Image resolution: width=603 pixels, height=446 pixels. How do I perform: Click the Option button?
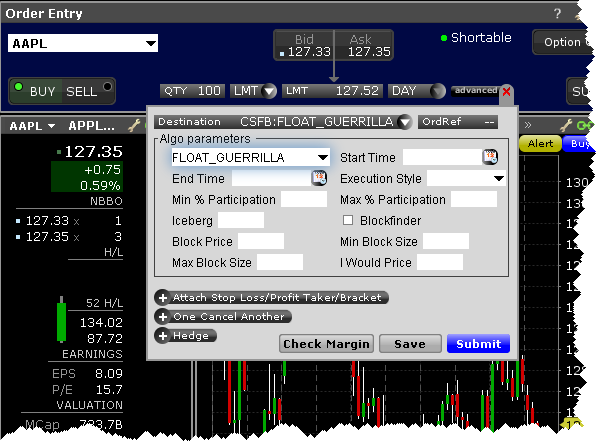pos(562,42)
